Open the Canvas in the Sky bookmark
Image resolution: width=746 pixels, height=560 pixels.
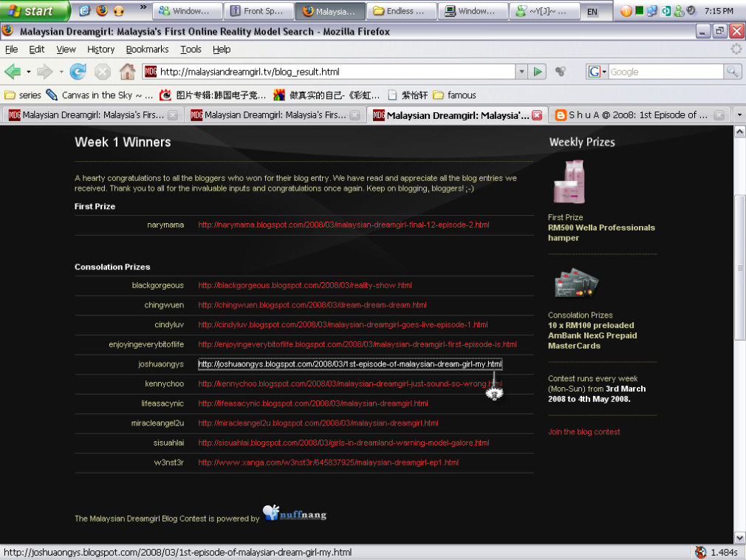pos(100,95)
